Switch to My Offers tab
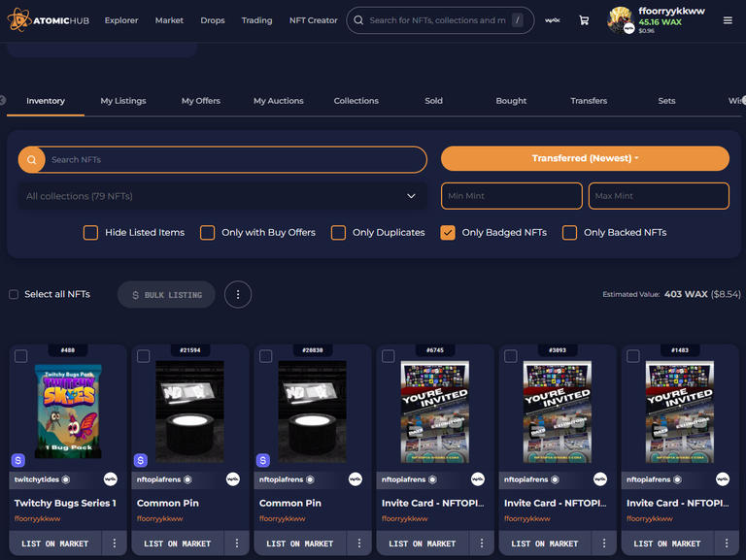The width and height of the screenshot is (746, 560). [201, 101]
